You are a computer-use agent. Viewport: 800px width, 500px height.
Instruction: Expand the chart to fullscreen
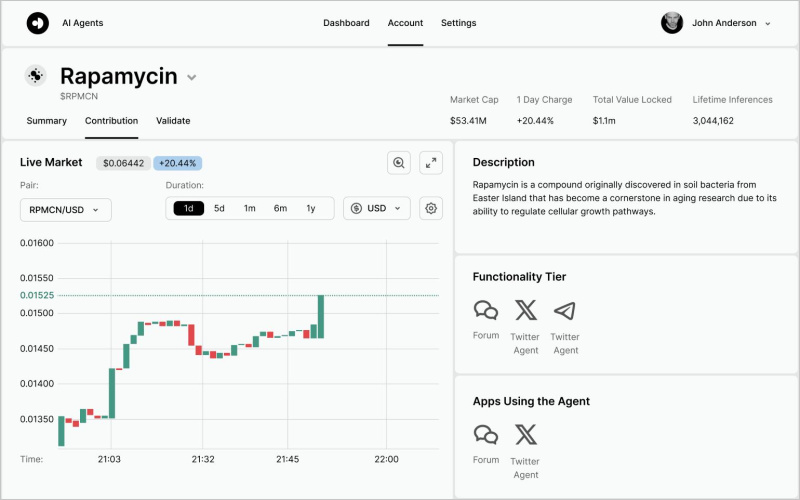pos(431,163)
